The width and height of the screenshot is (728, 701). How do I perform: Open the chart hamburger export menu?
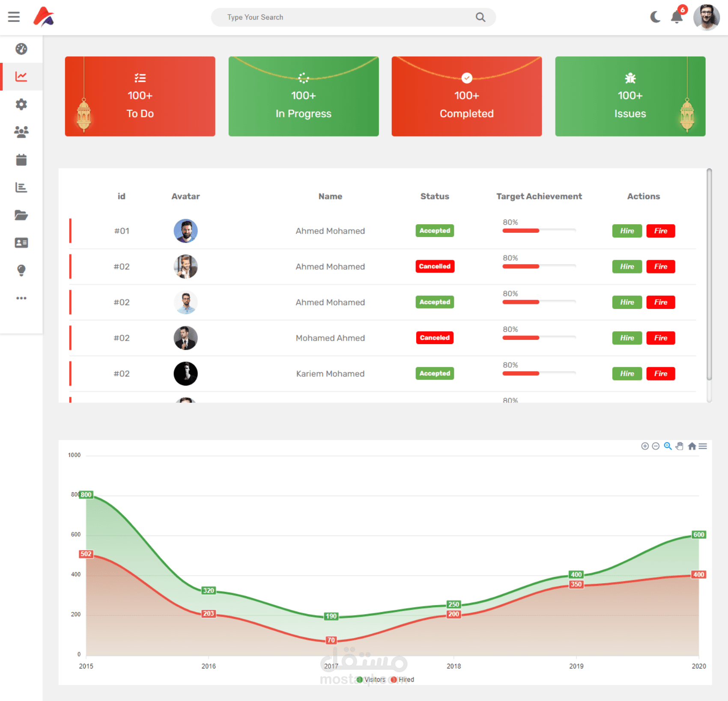point(703,446)
